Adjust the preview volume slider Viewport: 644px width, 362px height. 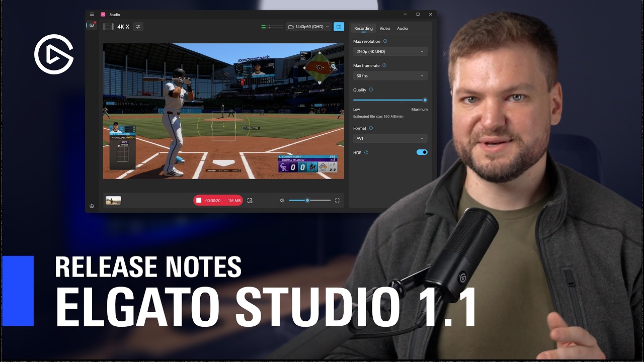click(310, 201)
